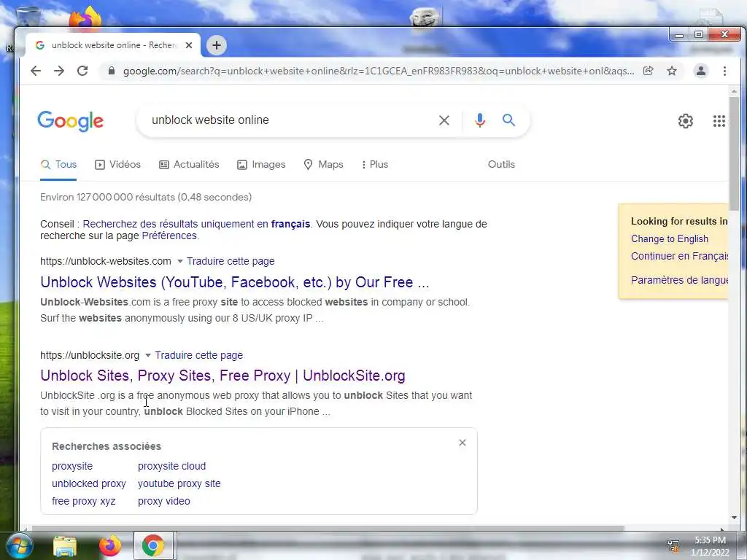747x560 pixels.
Task: Select related search 'proxy video'
Action: click(164, 501)
